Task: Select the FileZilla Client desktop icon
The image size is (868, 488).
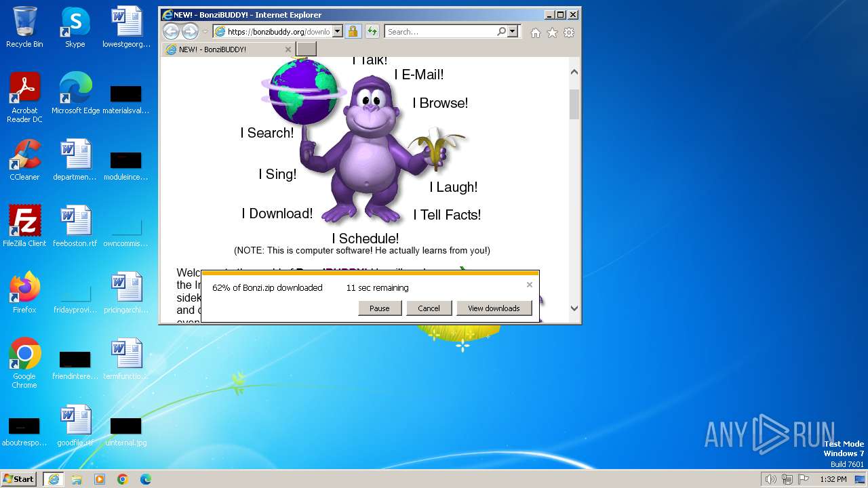Action: pos(24,226)
